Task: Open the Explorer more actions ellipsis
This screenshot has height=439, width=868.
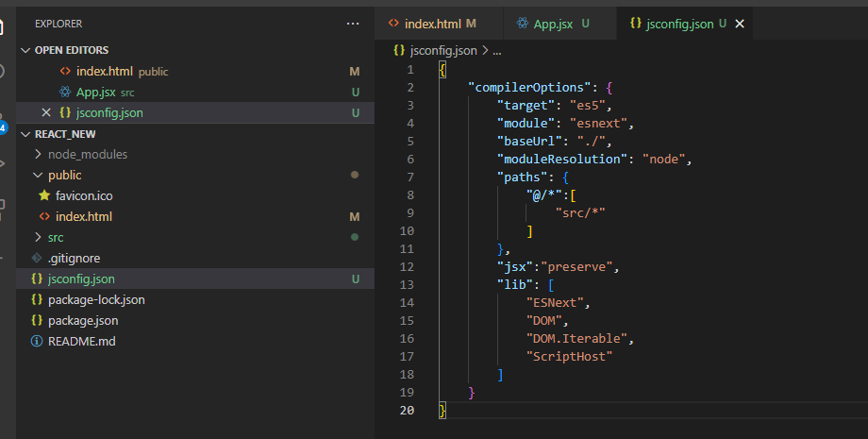Action: pyautogui.click(x=353, y=24)
